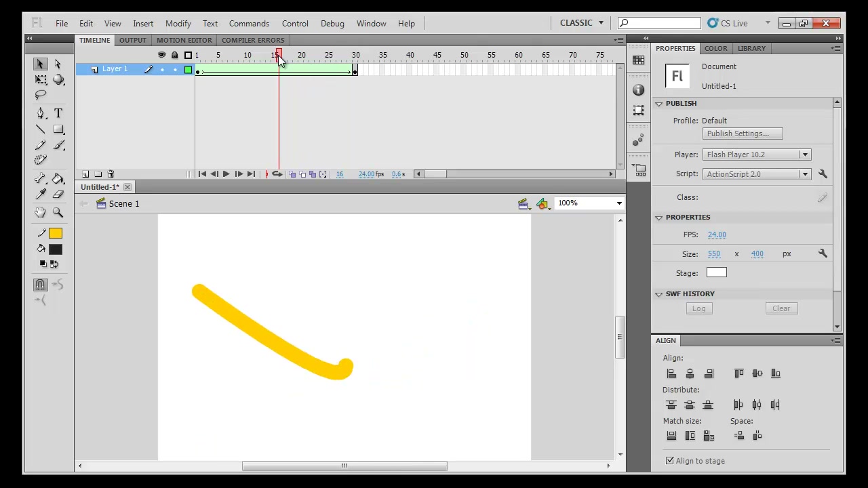Image resolution: width=868 pixels, height=488 pixels.
Task: Collapse the PUBLISH section
Action: coord(659,104)
